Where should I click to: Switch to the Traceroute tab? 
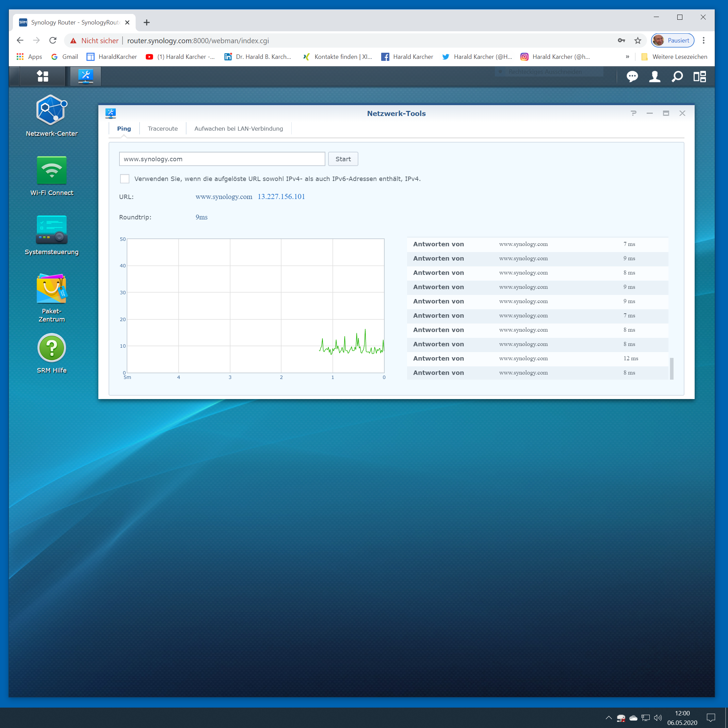click(x=162, y=129)
